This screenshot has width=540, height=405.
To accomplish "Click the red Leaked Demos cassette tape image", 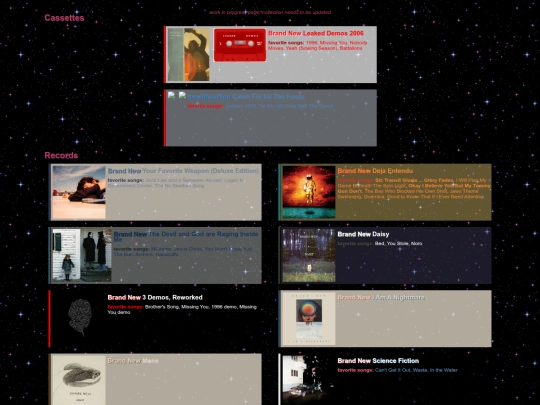I will point(240,45).
